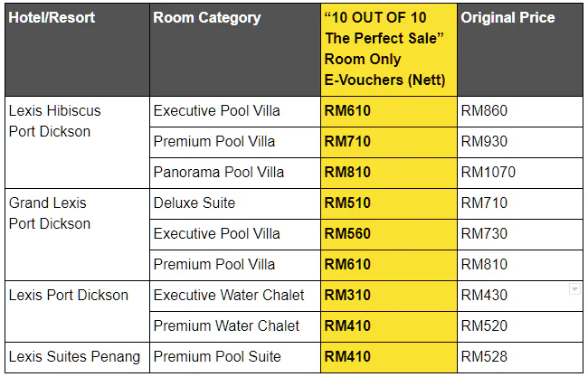Click the Lexis Hibiscus Port Dickson cell

77,143
